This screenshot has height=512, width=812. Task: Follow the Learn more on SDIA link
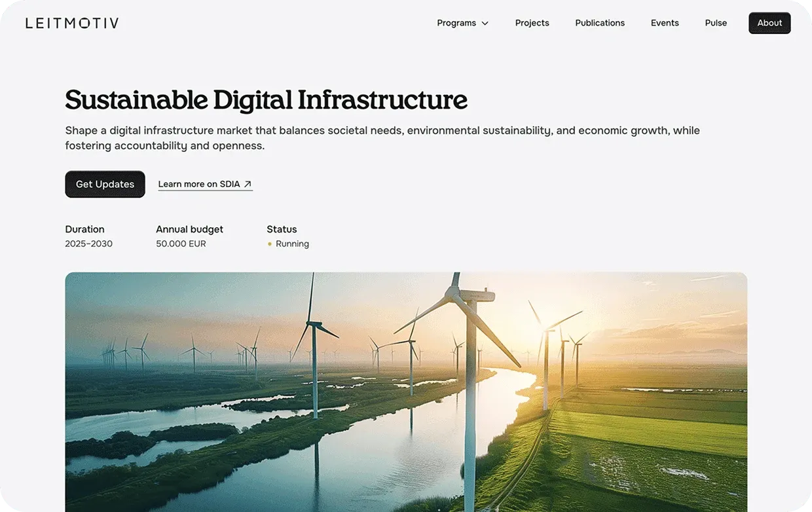(x=205, y=184)
